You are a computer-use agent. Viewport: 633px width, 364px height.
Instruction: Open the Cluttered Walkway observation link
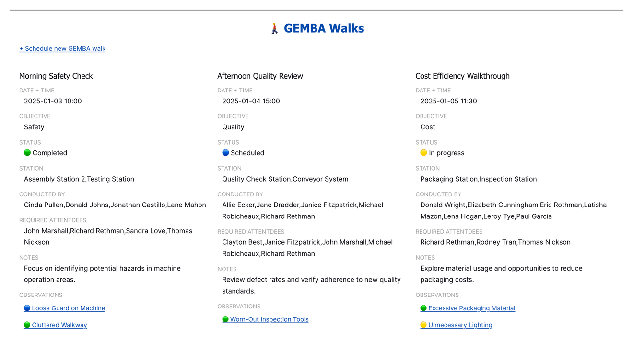tap(59, 325)
